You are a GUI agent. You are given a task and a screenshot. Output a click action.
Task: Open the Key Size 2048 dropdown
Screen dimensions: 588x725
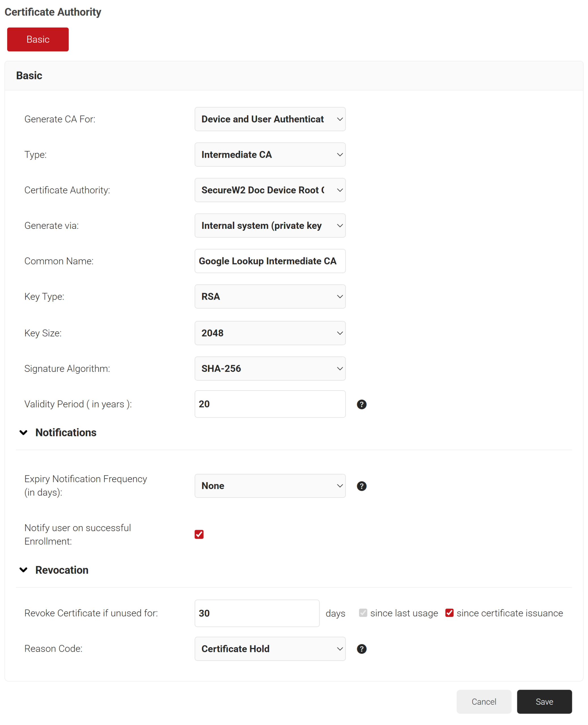[270, 333]
